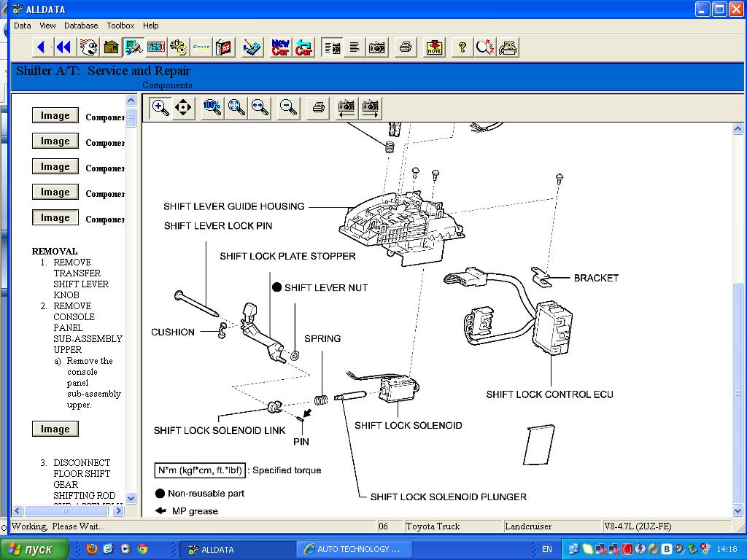The image size is (747, 560).
Task: Click the fit-to-window magnifier icon
Action: tap(236, 107)
